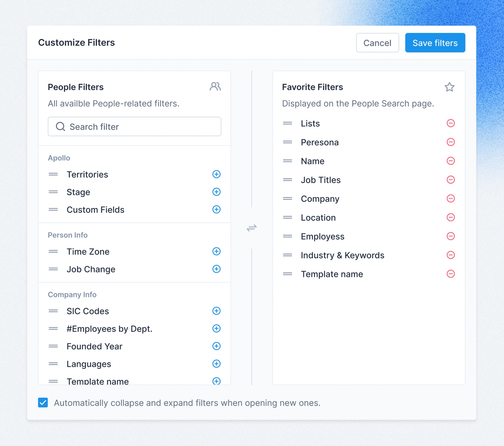Click the swap arrows between panels
This screenshot has height=446, width=504.
pos(251,228)
